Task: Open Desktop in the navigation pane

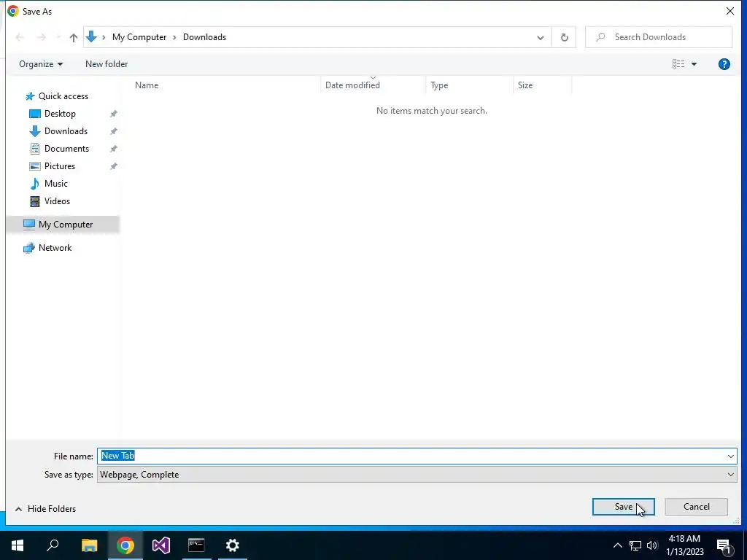Action: point(60,114)
